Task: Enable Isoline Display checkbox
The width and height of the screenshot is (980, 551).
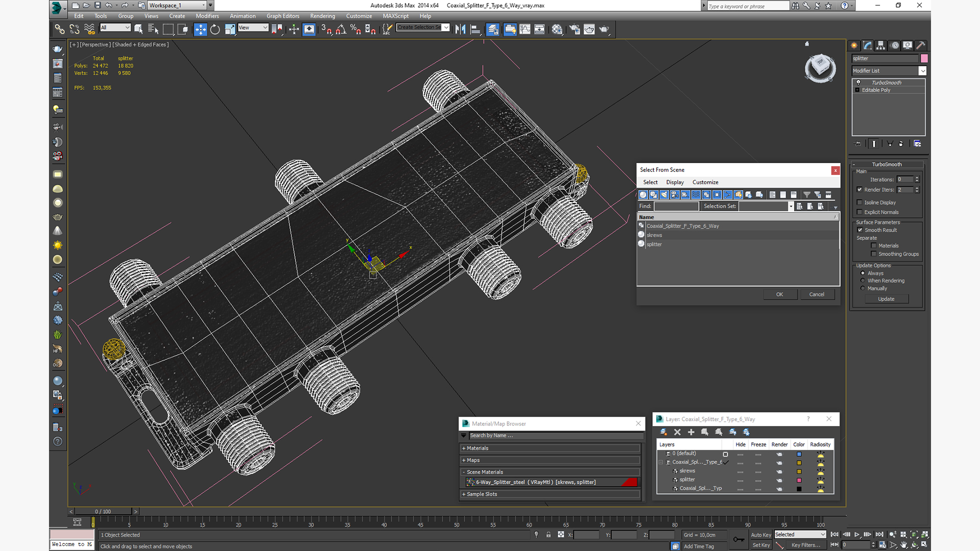Action: point(860,203)
